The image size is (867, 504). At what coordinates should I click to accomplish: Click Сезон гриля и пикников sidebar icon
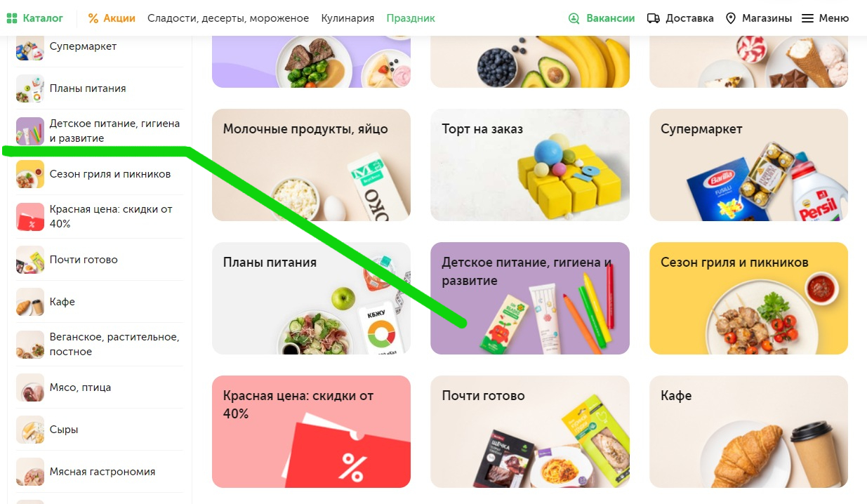tap(30, 174)
